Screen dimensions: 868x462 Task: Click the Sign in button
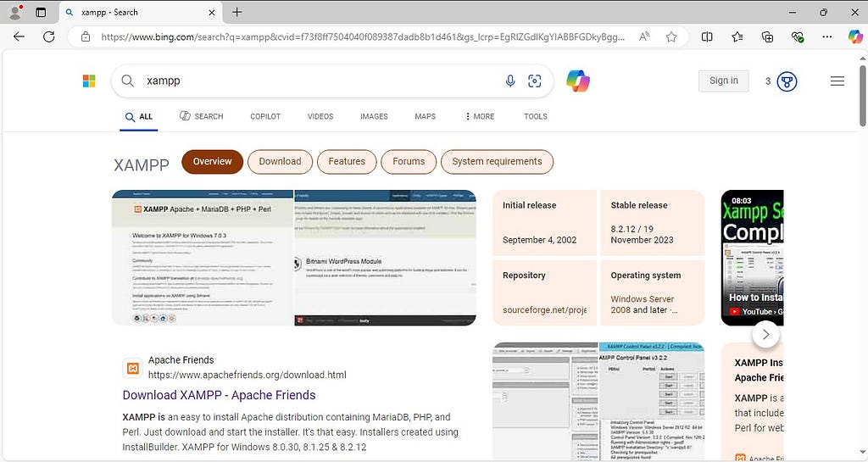tap(724, 81)
